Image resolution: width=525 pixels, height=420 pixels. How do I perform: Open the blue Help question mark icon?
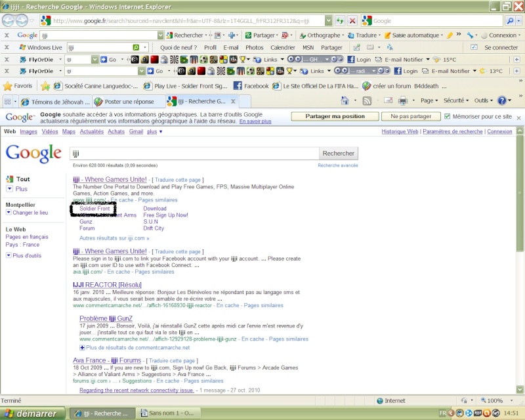point(501,100)
